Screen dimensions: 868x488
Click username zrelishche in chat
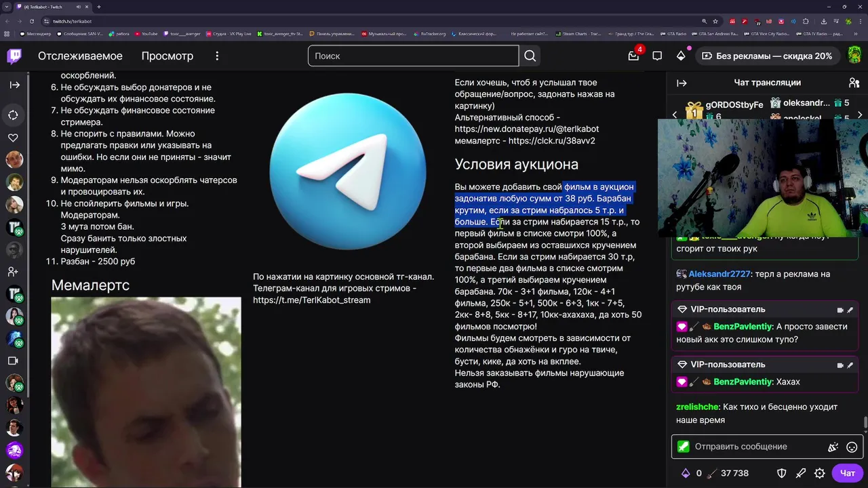[697, 407]
